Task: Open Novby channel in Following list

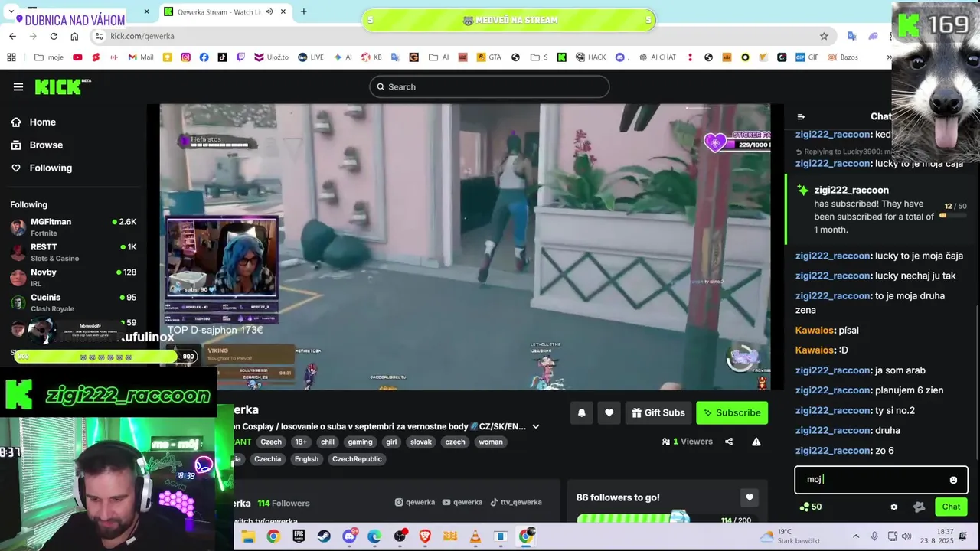Action: (x=73, y=277)
